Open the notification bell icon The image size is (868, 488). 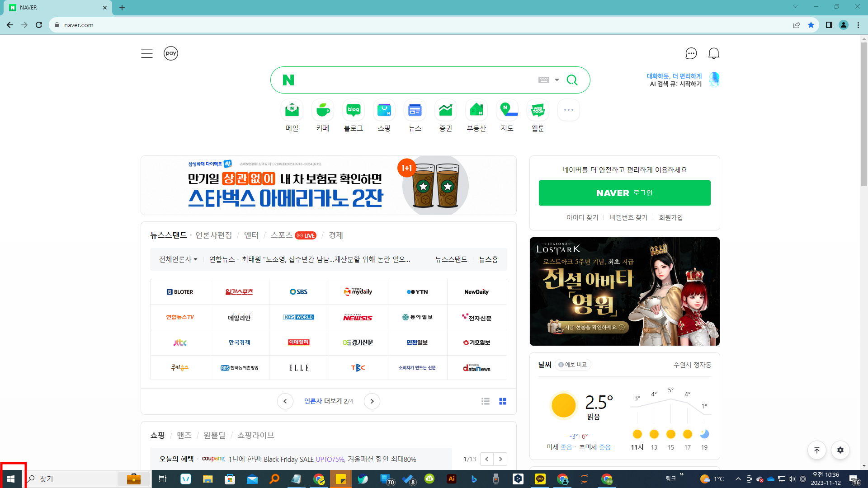point(713,53)
